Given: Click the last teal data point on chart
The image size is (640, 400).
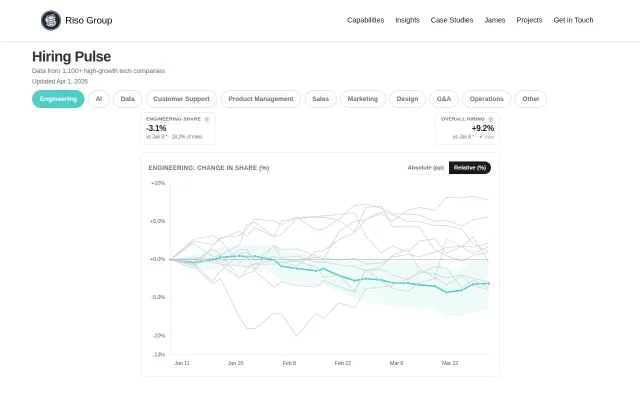Looking at the screenshot, I should [488, 283].
